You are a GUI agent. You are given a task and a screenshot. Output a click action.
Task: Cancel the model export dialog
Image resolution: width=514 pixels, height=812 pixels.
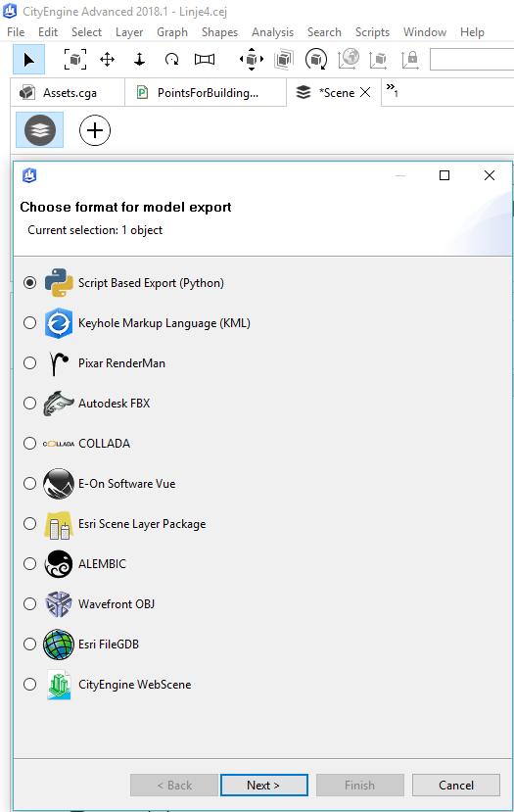456,786
